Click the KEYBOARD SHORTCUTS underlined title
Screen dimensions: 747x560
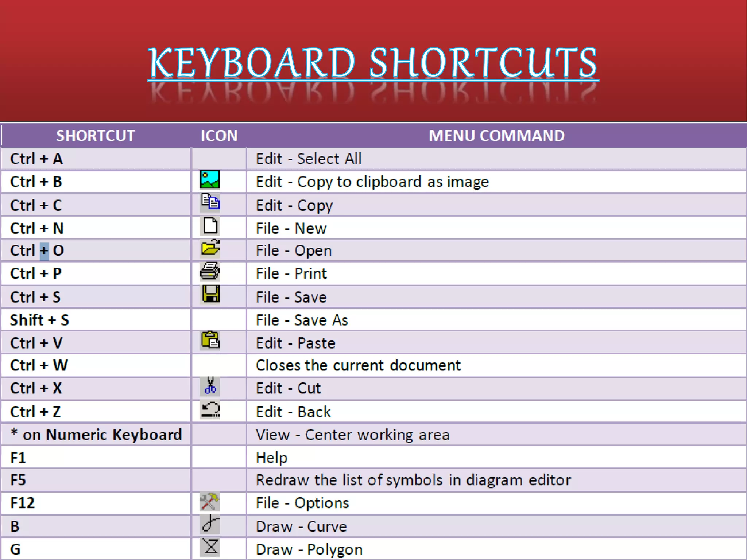pyautogui.click(x=373, y=63)
